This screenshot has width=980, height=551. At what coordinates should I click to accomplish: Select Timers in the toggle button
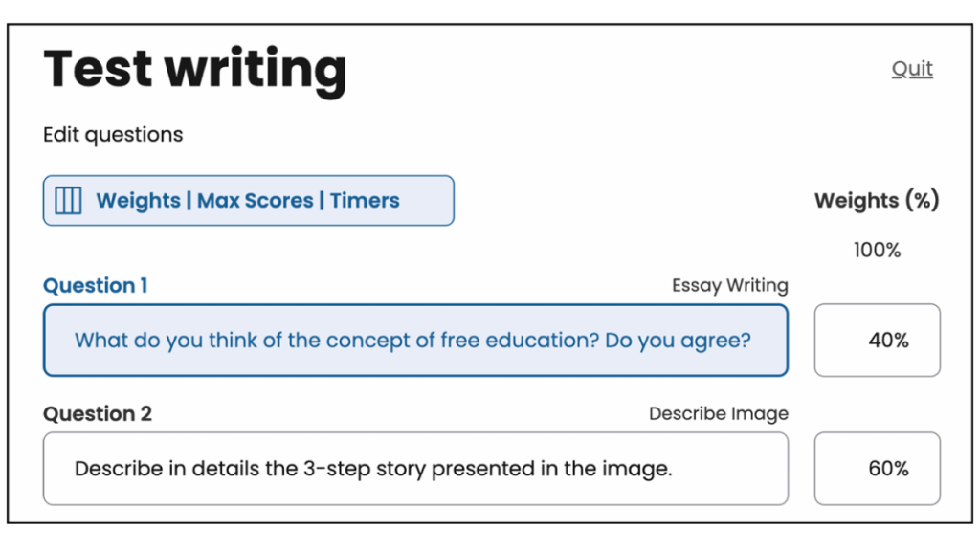point(365,201)
